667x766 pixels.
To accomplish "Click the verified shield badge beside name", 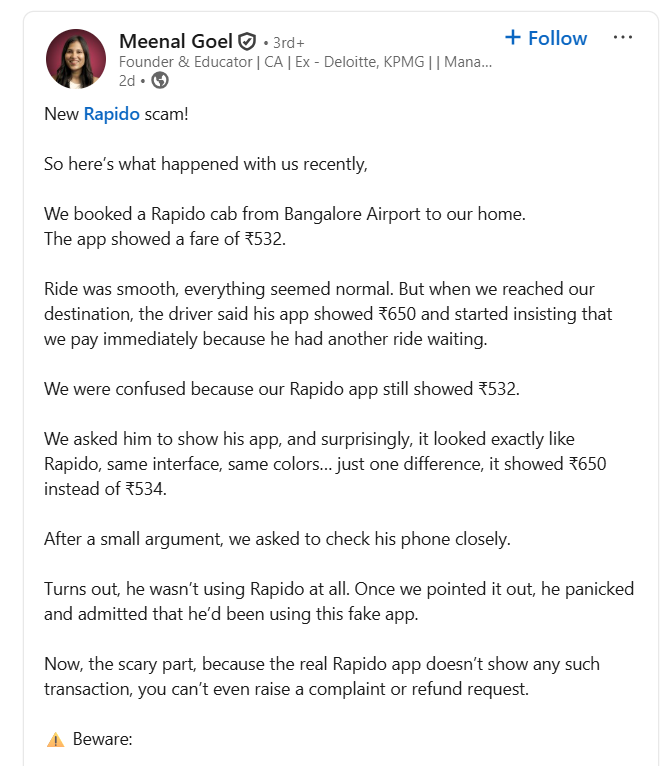I will click(x=247, y=42).
